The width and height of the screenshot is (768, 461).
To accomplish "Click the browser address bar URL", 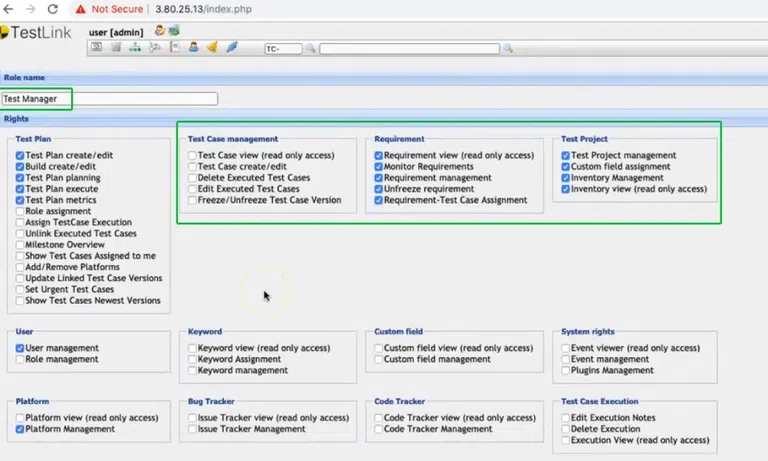I will coord(203,9).
